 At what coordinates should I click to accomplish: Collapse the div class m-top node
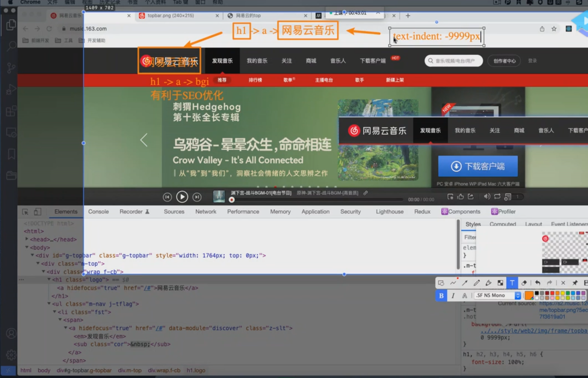point(38,263)
